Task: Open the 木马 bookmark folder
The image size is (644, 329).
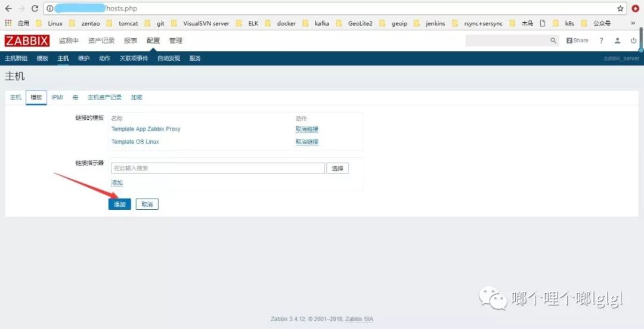Action: tap(521, 23)
